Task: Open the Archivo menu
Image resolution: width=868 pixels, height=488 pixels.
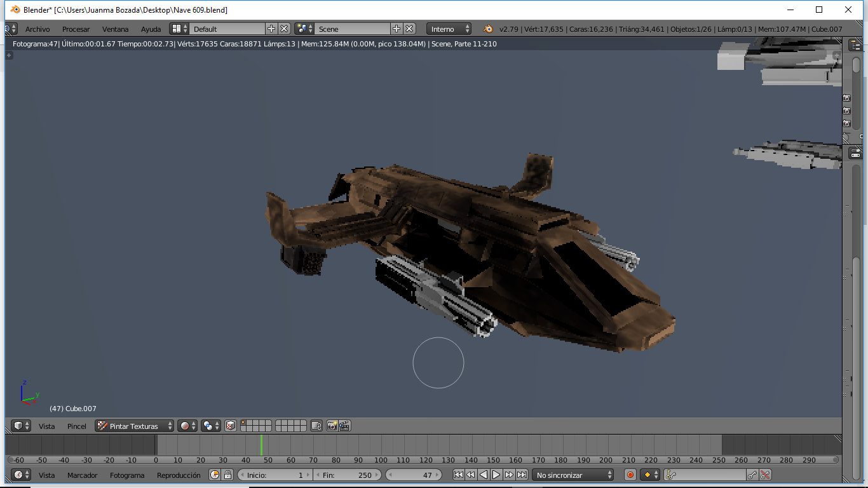Action: 37,29
